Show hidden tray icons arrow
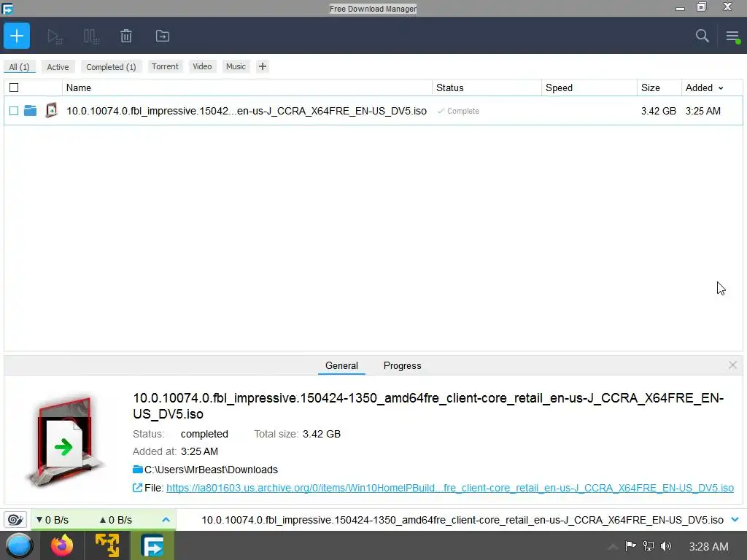 point(613,546)
